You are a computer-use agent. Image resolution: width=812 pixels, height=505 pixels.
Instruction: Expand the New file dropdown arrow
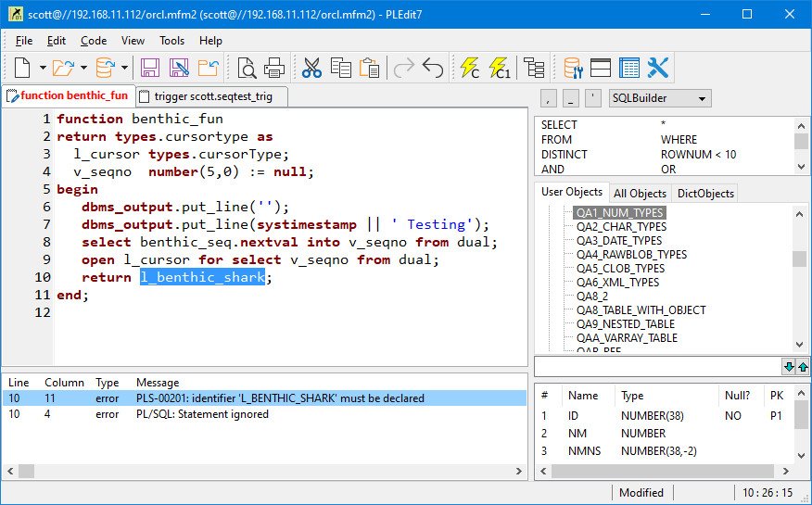(x=41, y=68)
